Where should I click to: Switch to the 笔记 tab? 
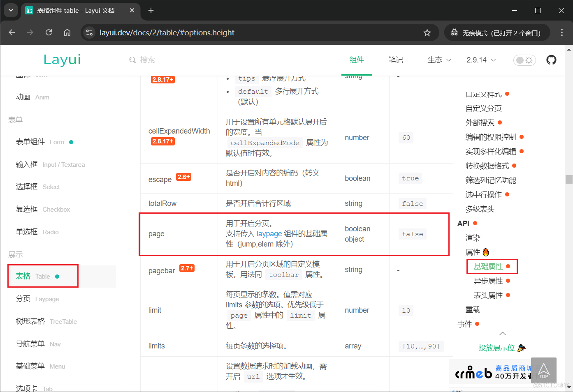click(x=396, y=60)
